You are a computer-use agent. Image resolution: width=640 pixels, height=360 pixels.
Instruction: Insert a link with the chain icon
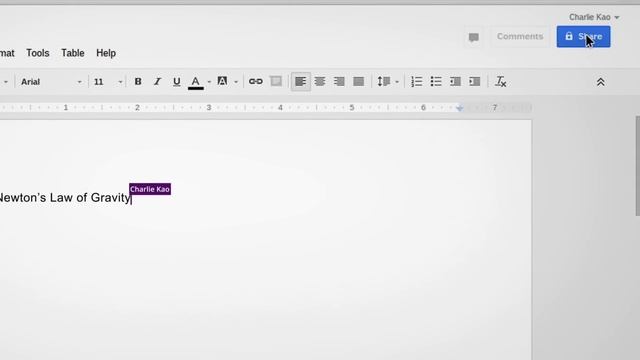(256, 82)
